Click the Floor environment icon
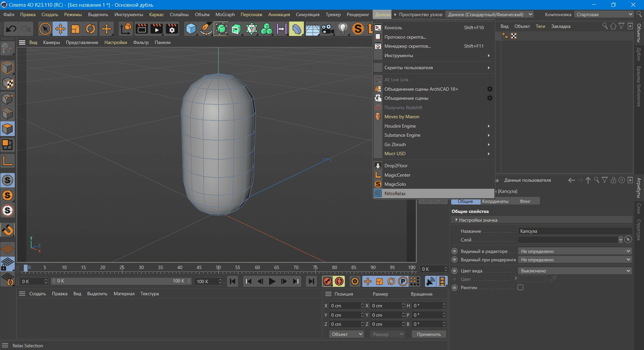Viewport: 644px width, 350px height. pos(312,30)
